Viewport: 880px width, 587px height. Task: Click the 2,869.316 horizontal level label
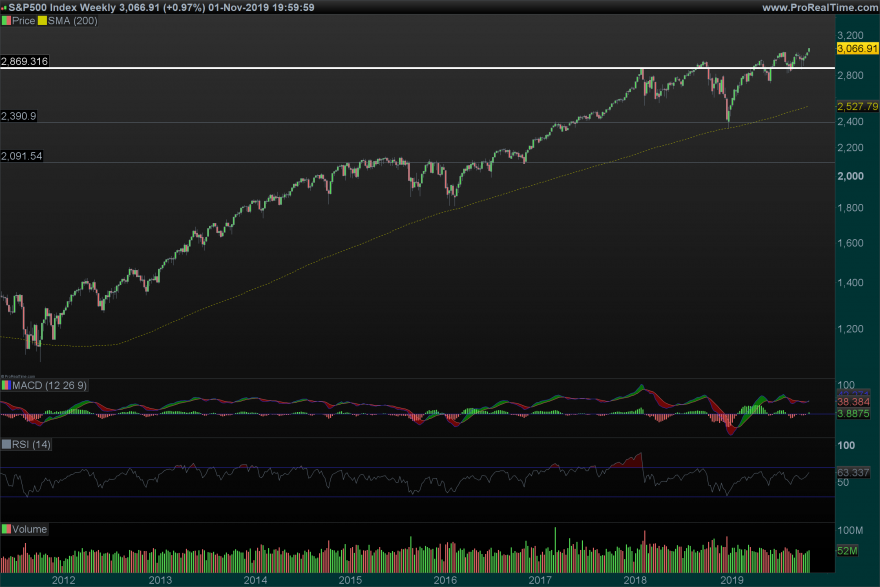pyautogui.click(x=27, y=60)
